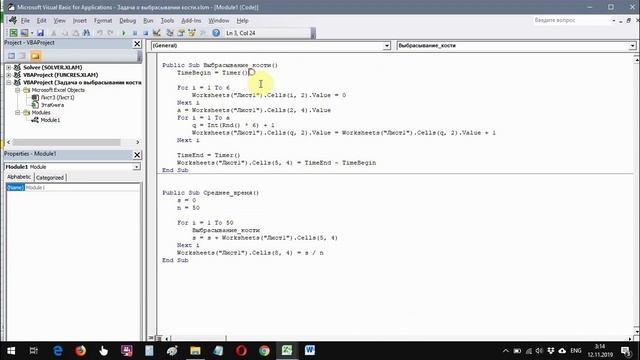The image size is (640, 360).
Task: Click the code line TimeEnd = Timer()
Action: (209, 155)
